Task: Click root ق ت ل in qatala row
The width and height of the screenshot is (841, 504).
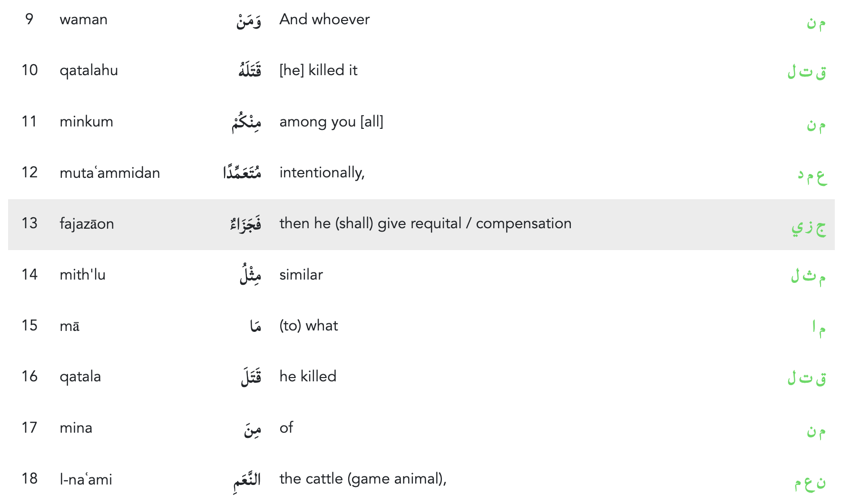Action: pyautogui.click(x=807, y=378)
